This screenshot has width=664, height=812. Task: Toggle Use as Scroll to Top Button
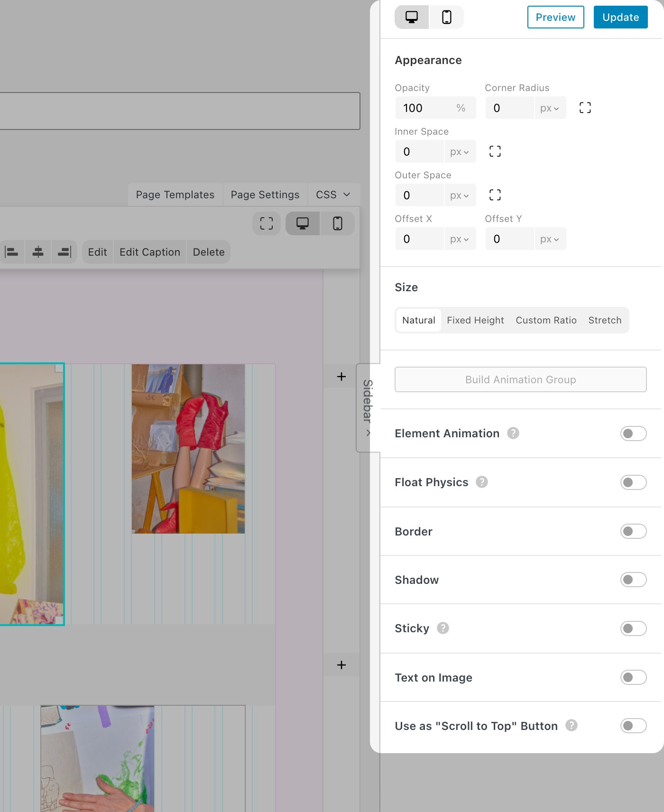click(x=633, y=726)
